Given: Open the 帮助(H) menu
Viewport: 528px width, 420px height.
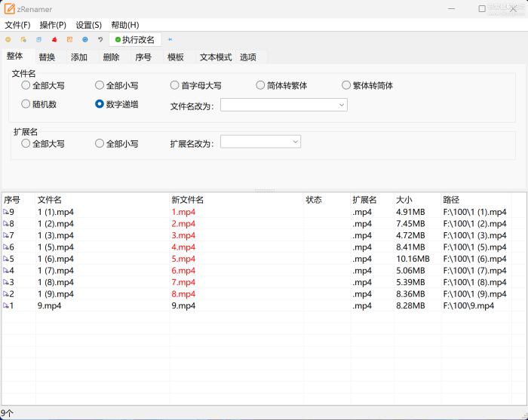Looking at the screenshot, I should (125, 25).
